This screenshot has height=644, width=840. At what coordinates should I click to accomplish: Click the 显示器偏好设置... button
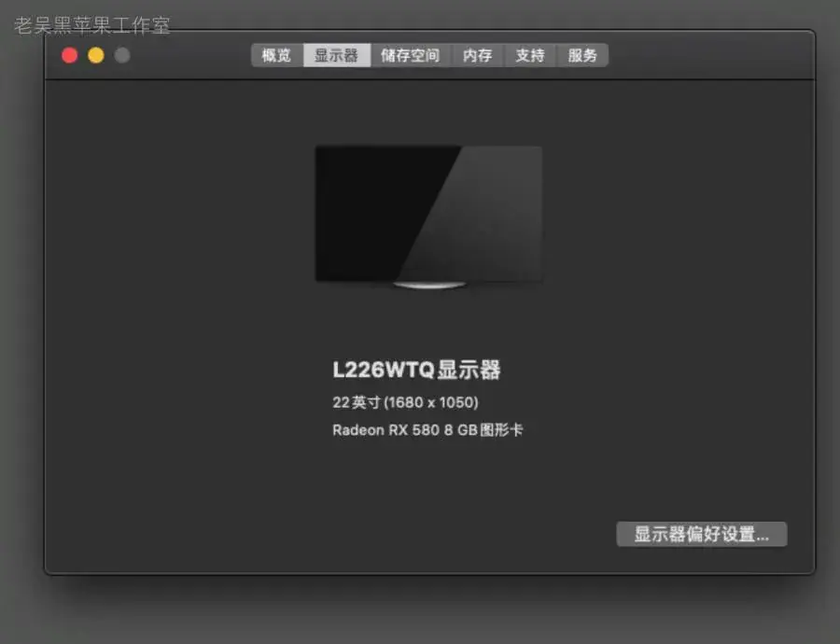coord(702,534)
